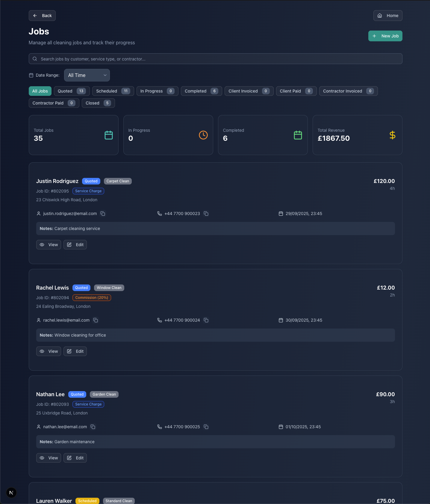Filter by Contractor Paid
The width and height of the screenshot is (430, 504).
click(x=54, y=103)
